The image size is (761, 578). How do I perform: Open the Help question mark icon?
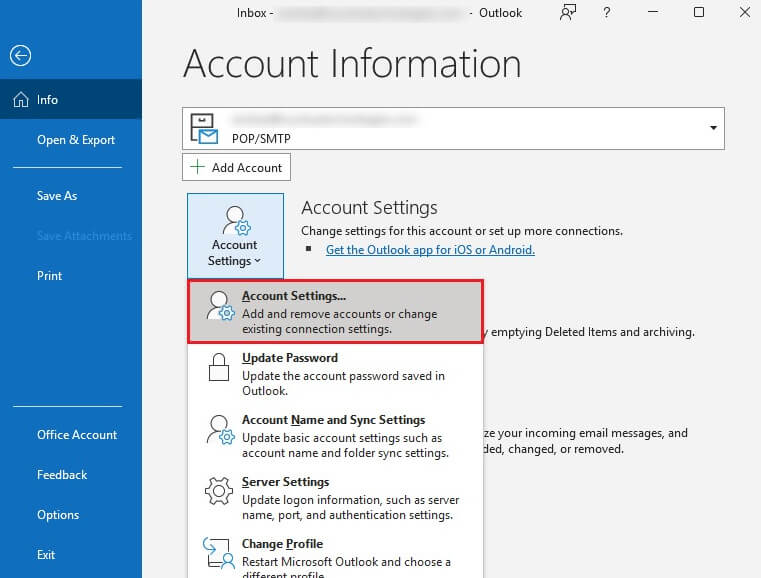tap(607, 12)
